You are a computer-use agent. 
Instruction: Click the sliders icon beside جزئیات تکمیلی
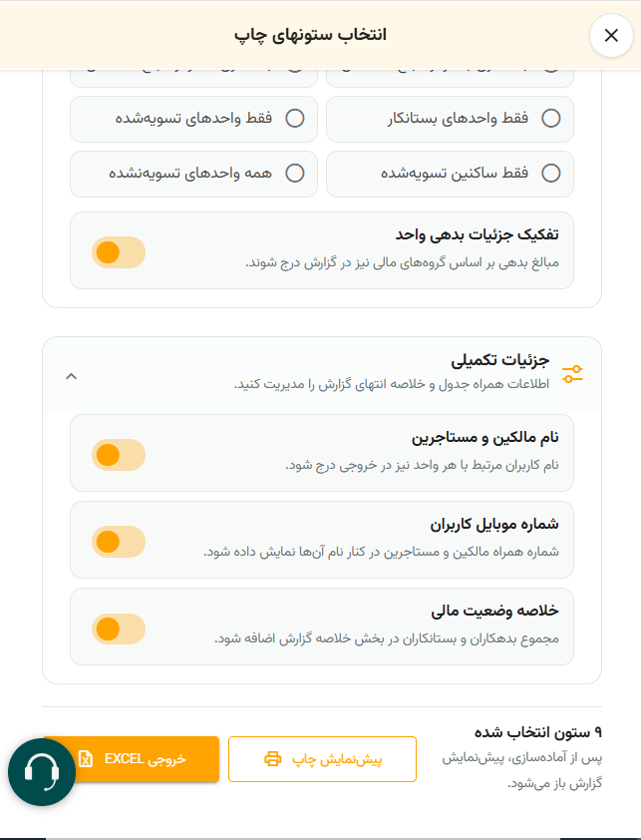572,374
